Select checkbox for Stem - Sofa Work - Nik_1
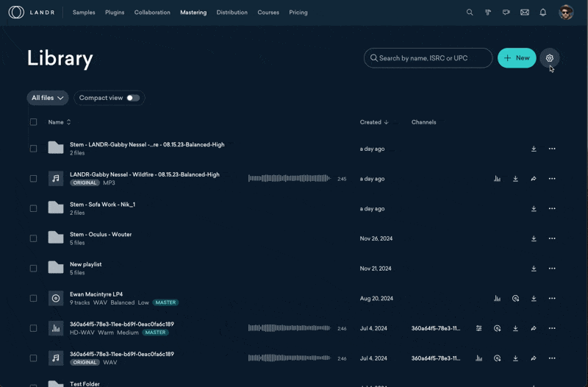Screen dimensions: 588x387 (33, 209)
